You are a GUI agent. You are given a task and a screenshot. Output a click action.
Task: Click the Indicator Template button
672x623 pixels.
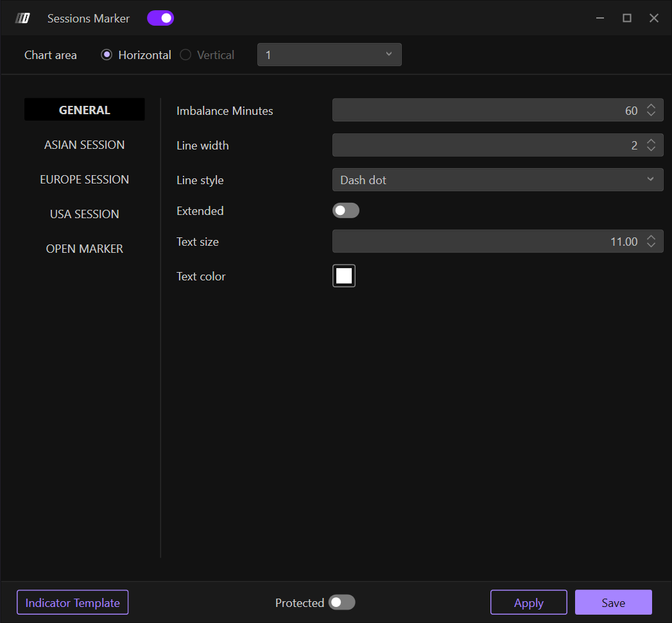73,602
